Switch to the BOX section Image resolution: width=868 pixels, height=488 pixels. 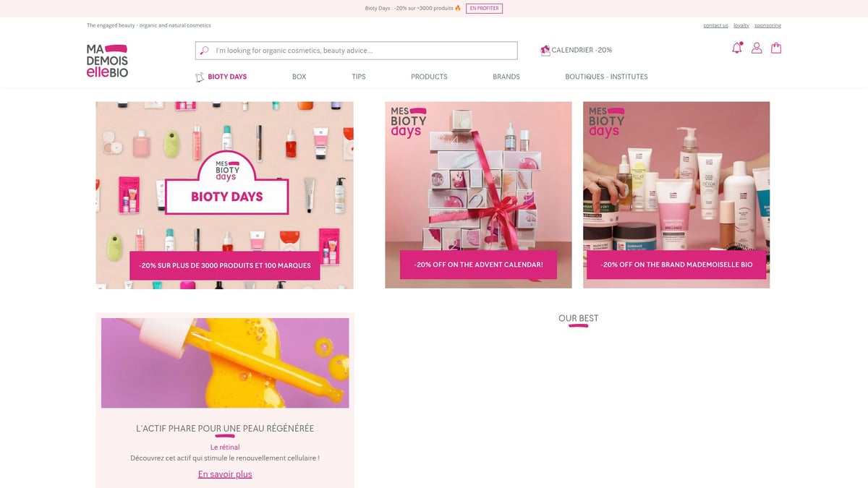point(299,76)
